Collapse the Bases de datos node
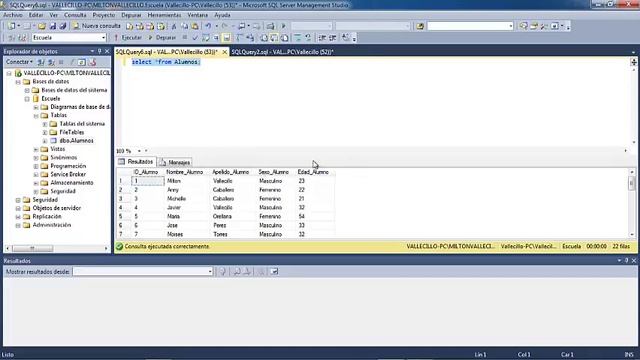Screen dimensions: 640x360 pyautogui.click(x=18, y=82)
